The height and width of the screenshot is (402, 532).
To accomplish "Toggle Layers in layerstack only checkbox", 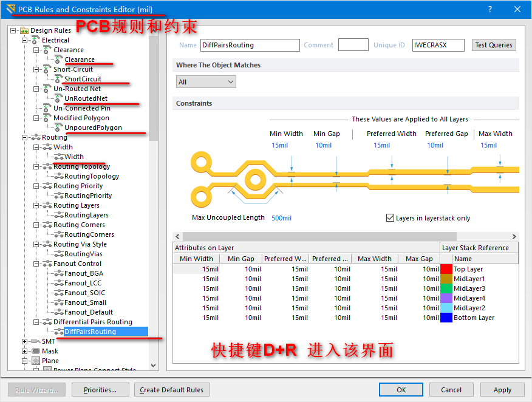I will [390, 218].
